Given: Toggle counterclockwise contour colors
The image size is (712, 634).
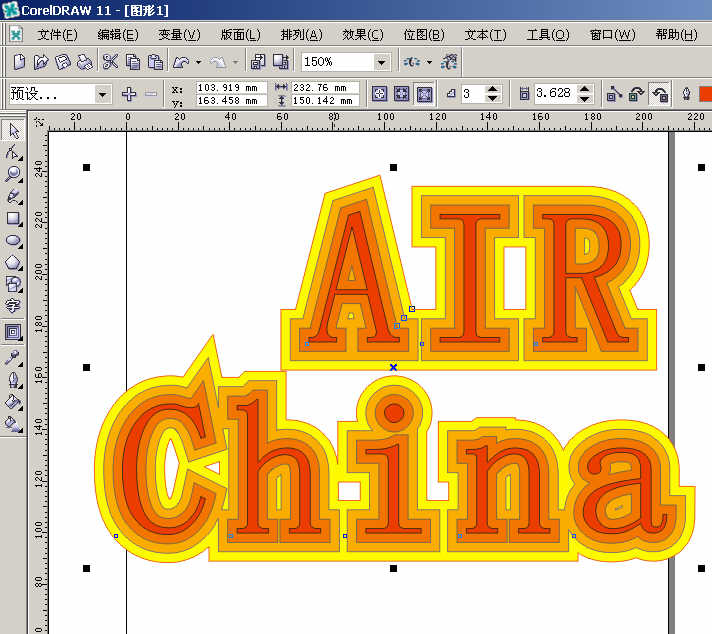Looking at the screenshot, I should coord(658,94).
